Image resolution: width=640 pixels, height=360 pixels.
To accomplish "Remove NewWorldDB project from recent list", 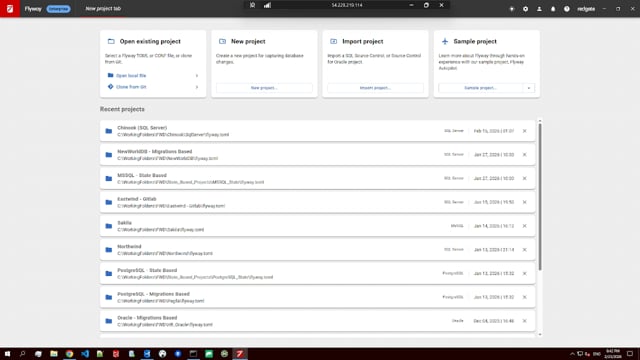I will coord(524,155).
